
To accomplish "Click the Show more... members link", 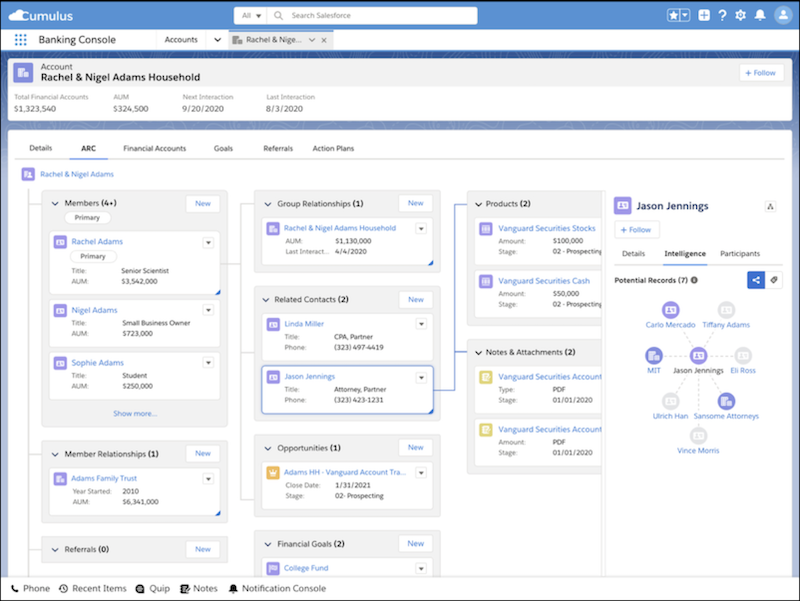I will (x=135, y=413).
